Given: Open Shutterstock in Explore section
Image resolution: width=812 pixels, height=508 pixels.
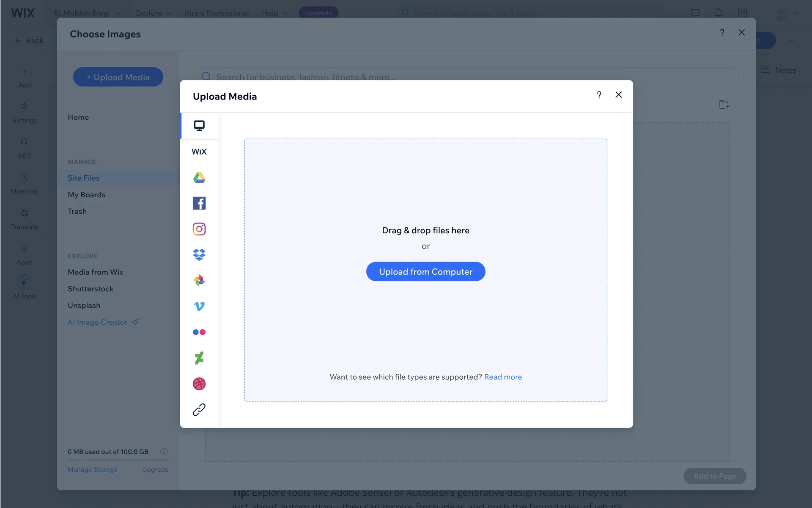Looking at the screenshot, I should tap(91, 289).
